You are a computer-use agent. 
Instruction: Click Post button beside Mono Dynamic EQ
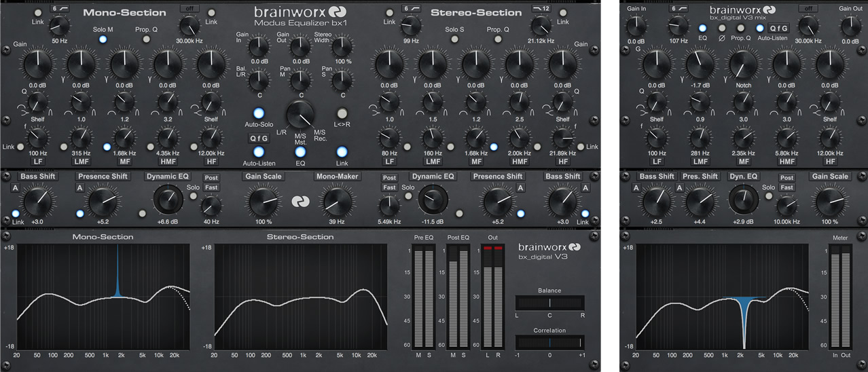[x=211, y=178]
